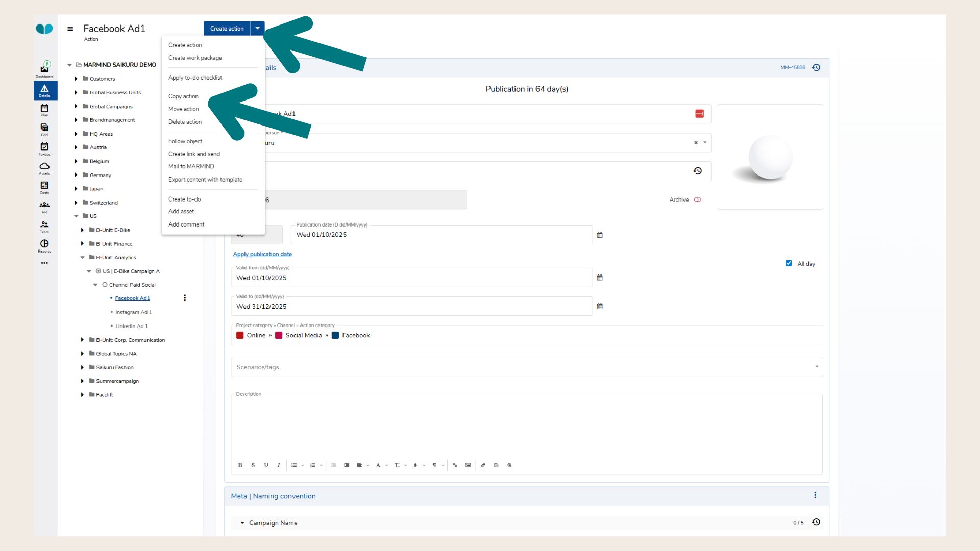Uncheck the All day checkbox
The width and height of the screenshot is (980, 551).
point(789,263)
